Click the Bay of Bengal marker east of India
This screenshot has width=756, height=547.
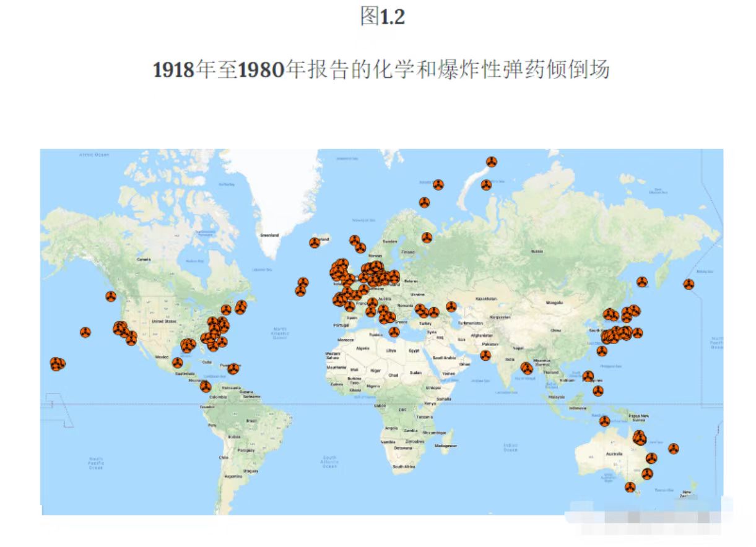[526, 368]
